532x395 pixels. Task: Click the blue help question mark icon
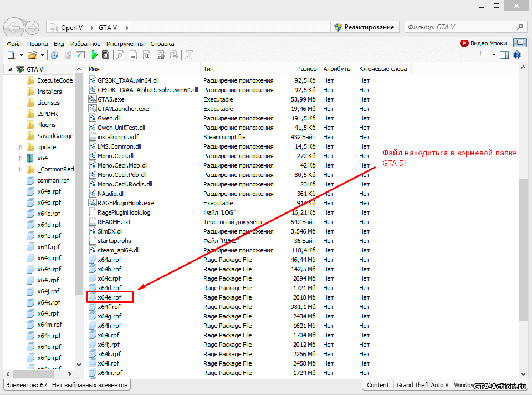517,55
